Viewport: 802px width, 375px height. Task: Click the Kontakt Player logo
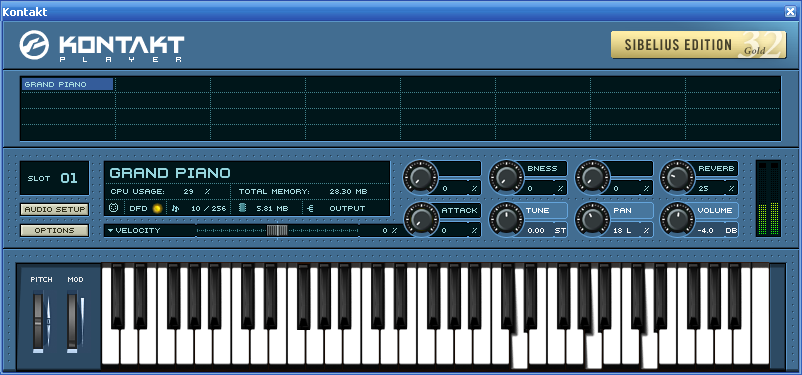tap(102, 46)
